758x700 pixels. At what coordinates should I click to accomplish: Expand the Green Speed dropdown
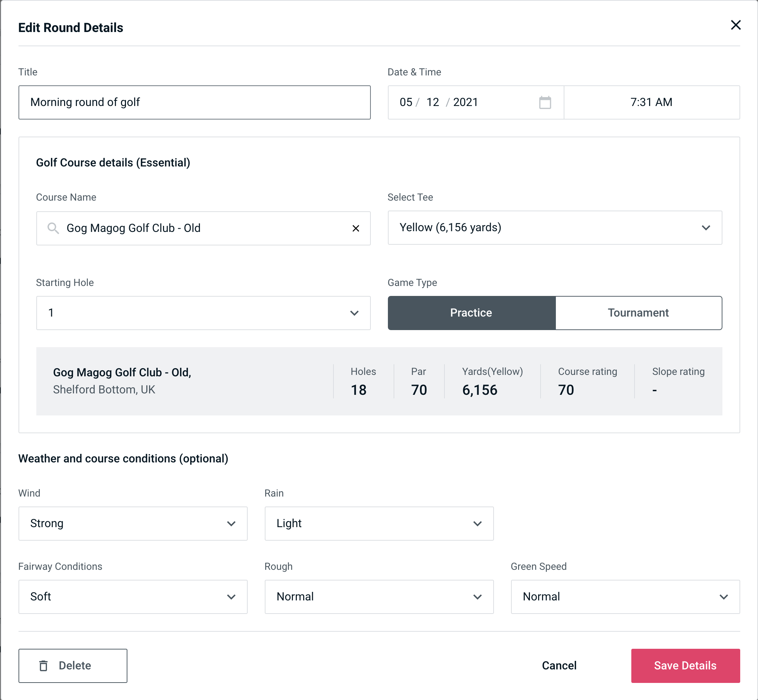(x=625, y=597)
